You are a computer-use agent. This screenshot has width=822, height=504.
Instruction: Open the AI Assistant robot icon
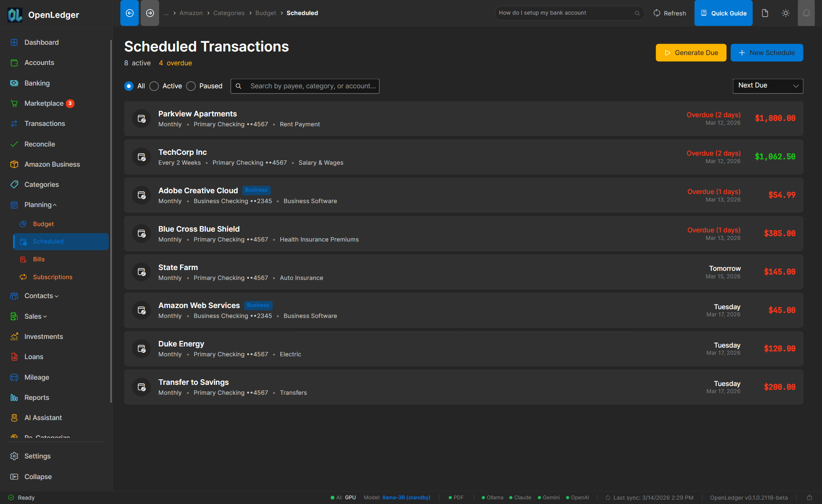coord(14,418)
